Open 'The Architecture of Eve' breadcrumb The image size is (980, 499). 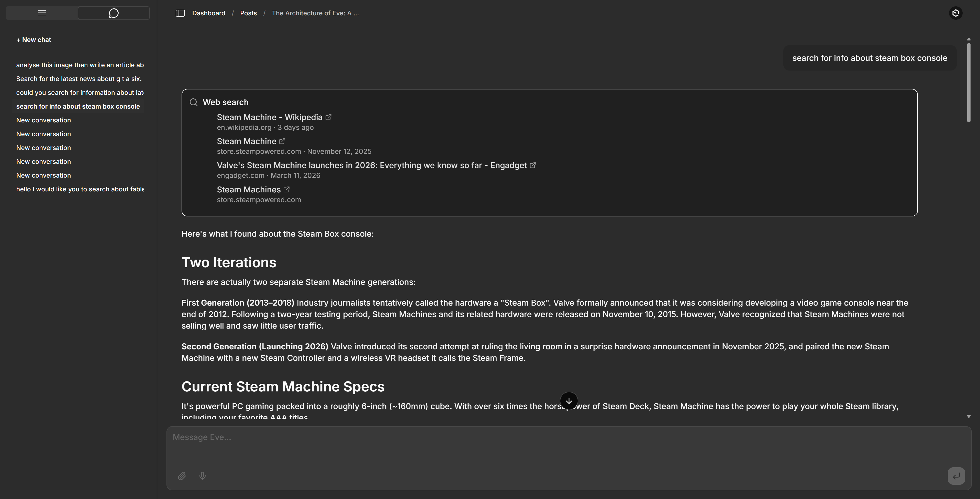tap(315, 13)
